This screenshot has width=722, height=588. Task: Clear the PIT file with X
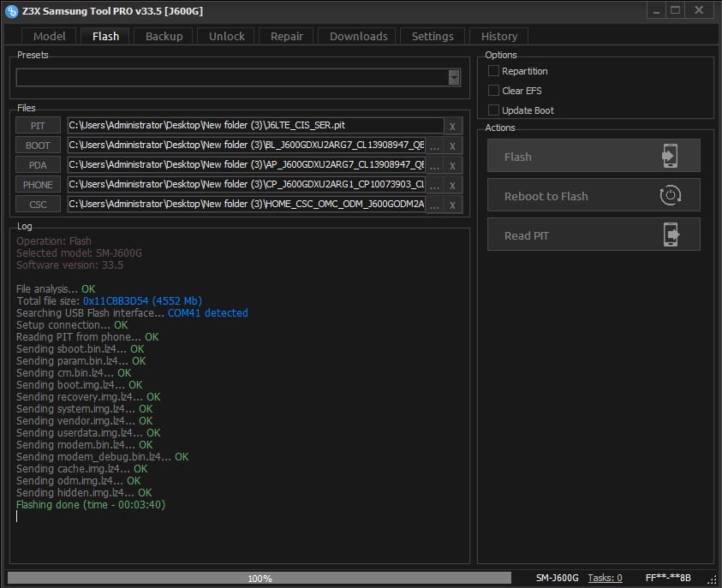point(452,127)
